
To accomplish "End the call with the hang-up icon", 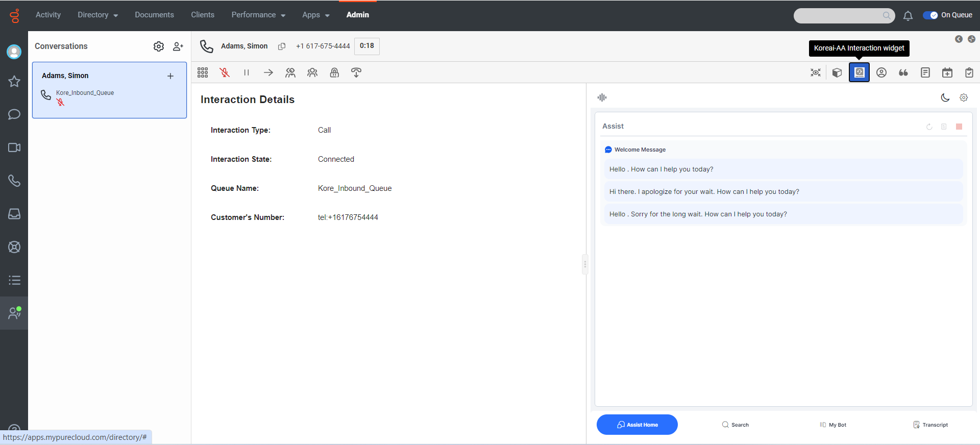I will 356,72.
